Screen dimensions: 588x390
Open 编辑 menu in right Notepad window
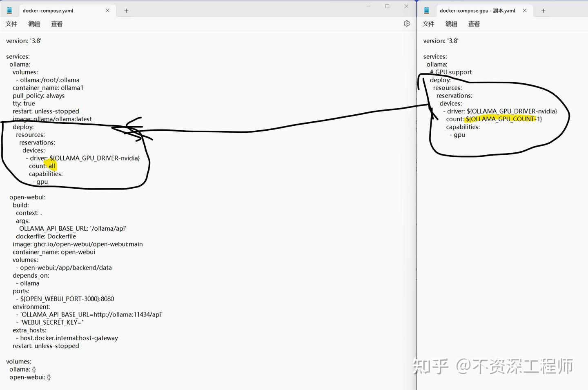click(452, 24)
